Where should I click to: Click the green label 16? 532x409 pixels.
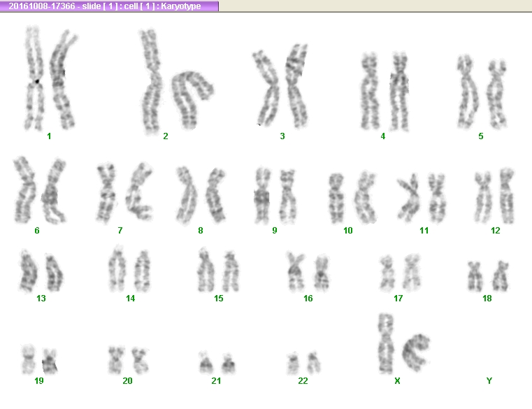308,298
